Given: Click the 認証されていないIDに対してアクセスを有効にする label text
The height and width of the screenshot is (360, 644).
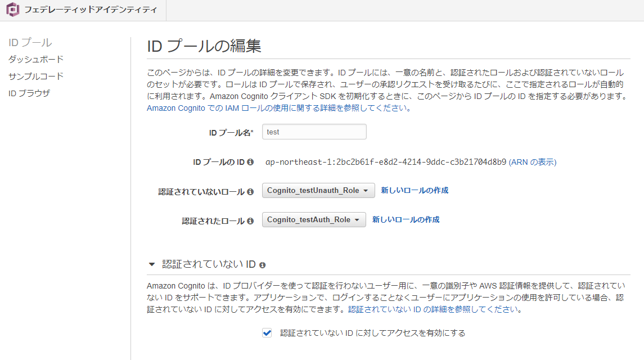Looking at the screenshot, I should coord(372,333).
